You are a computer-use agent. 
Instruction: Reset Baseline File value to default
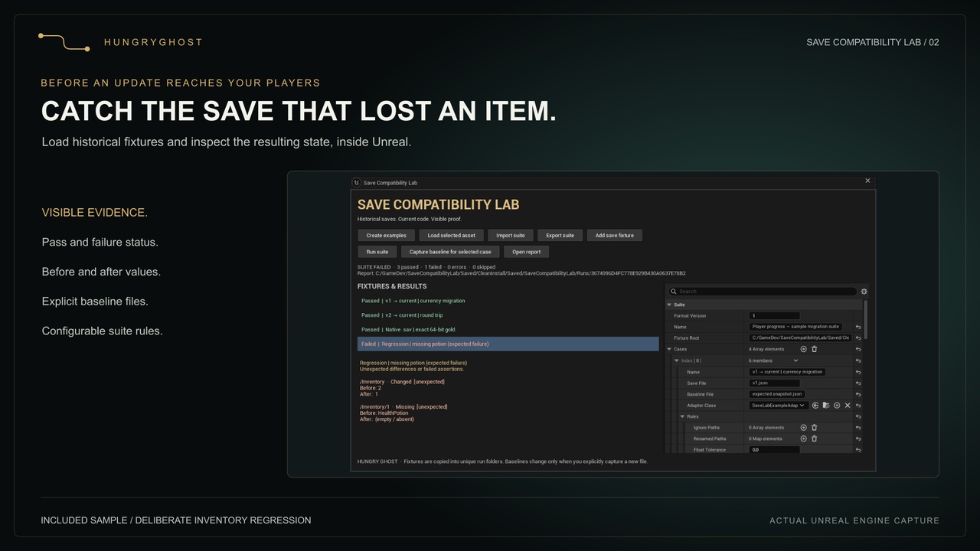[858, 394]
